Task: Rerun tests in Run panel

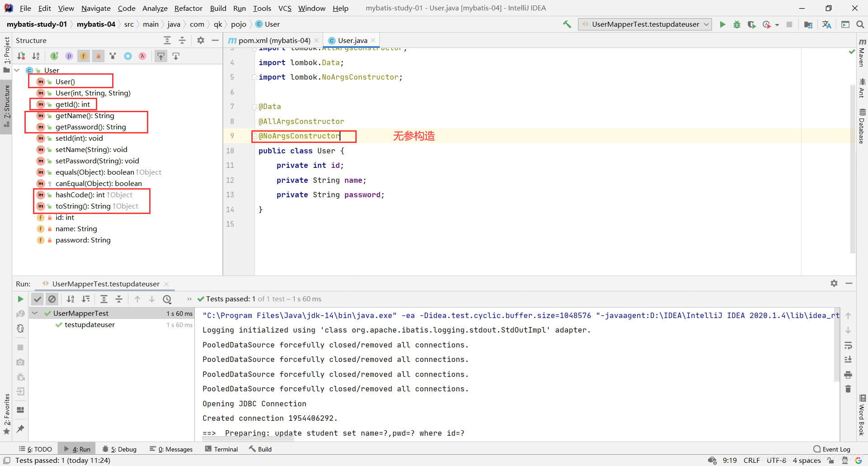Action: (x=20, y=299)
